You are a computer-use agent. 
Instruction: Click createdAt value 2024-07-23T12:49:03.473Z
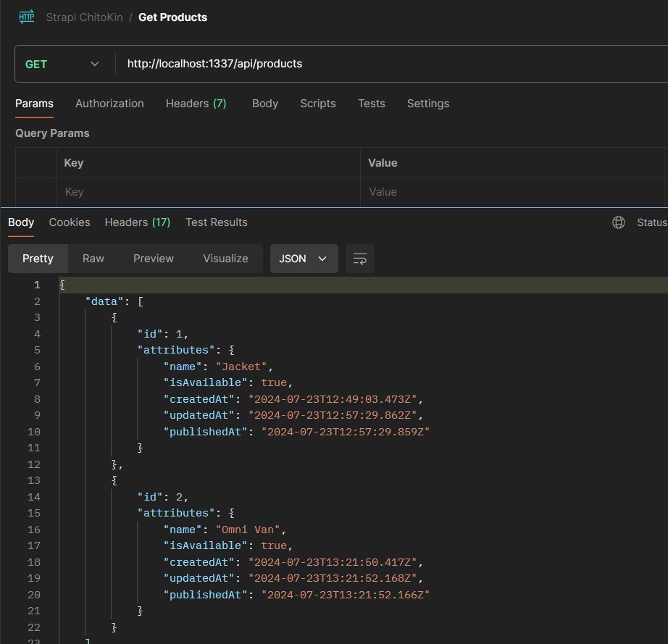pyautogui.click(x=333, y=399)
